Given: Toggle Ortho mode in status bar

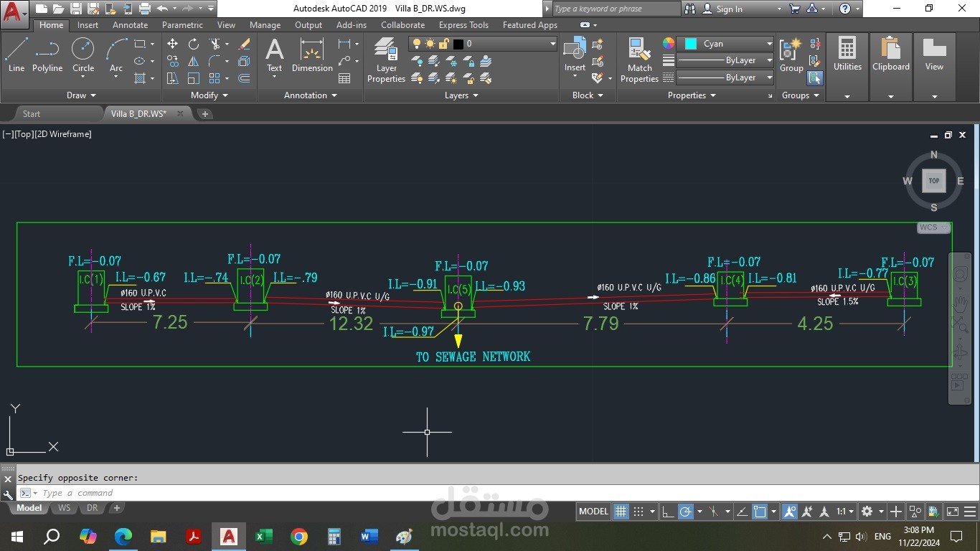Looking at the screenshot, I should click(x=668, y=512).
